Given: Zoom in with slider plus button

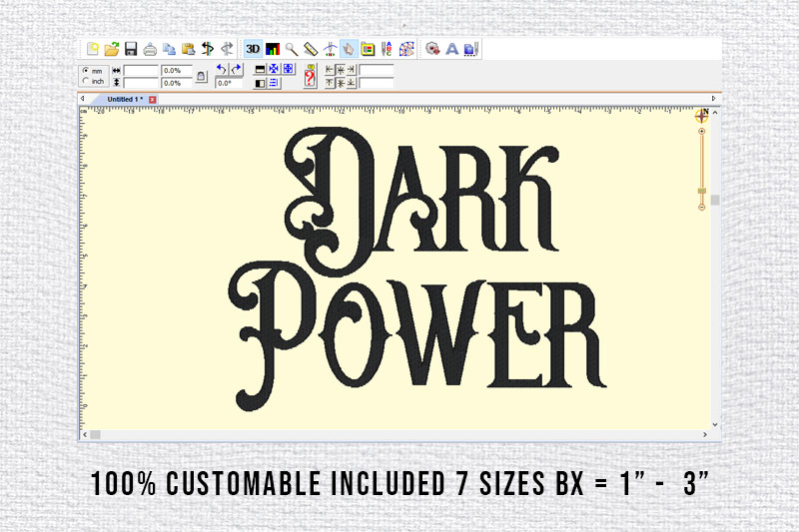Looking at the screenshot, I should click(x=702, y=132).
